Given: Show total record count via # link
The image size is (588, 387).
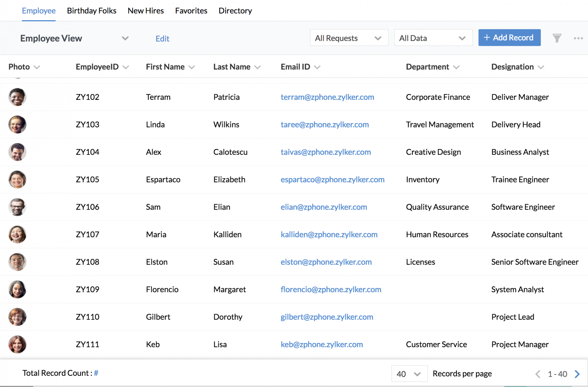Looking at the screenshot, I should click(96, 373).
